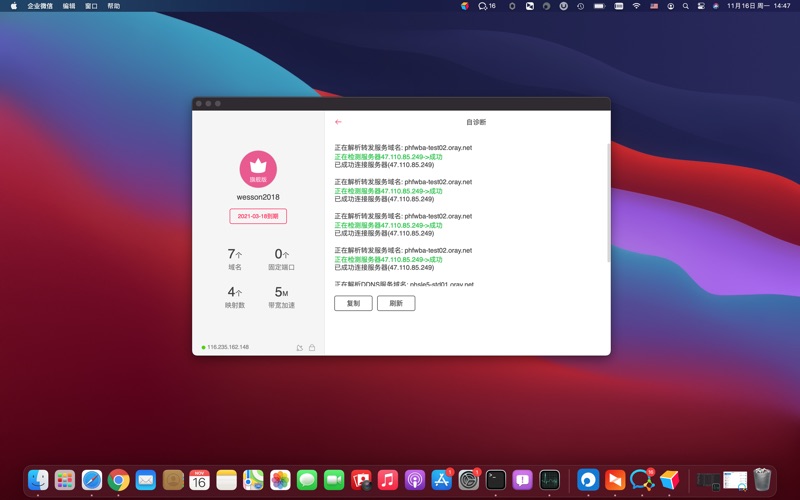Click the 5M 带宽加速 stat
The width and height of the screenshot is (800, 500).
coord(281,298)
